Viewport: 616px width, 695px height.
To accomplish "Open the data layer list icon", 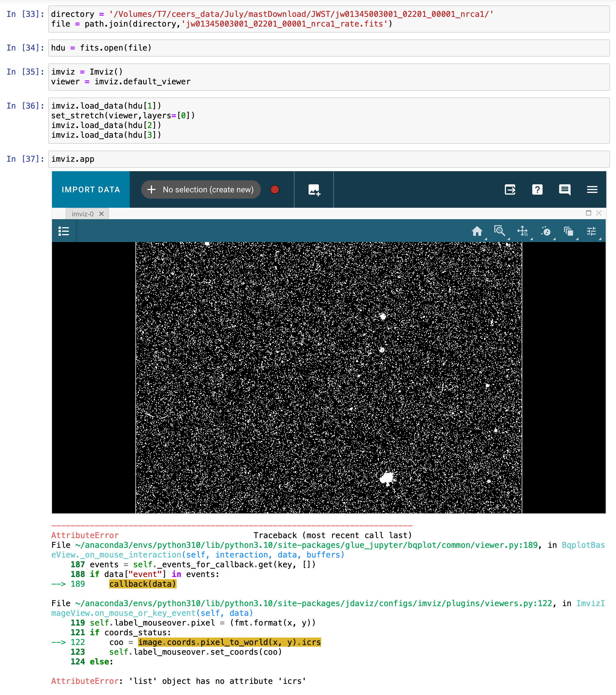I will 64,231.
